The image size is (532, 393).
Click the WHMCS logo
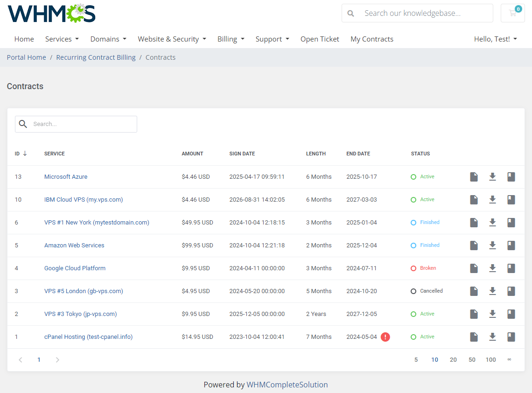click(51, 13)
